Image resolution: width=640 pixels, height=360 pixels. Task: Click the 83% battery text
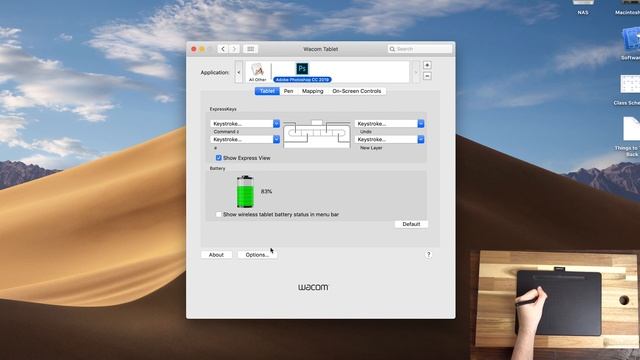point(266,191)
